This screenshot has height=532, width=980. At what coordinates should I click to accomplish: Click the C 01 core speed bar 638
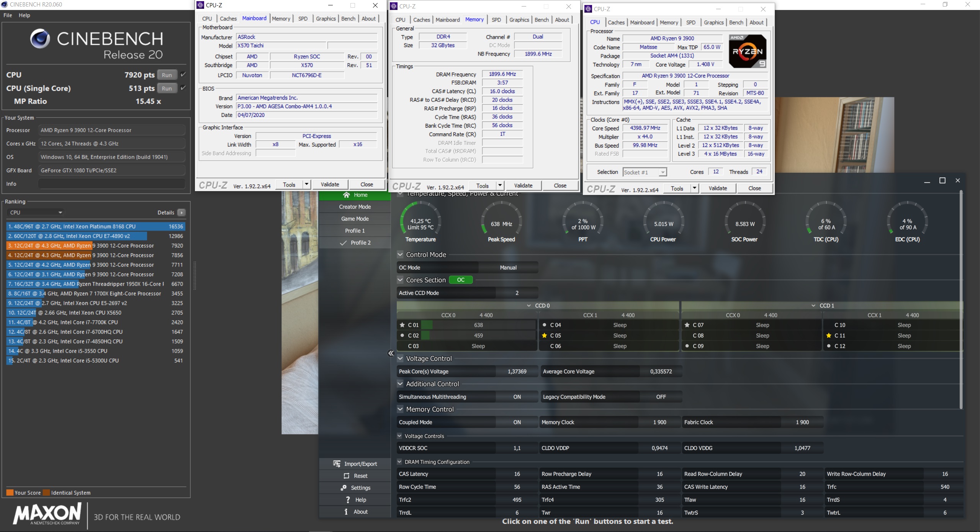478,325
